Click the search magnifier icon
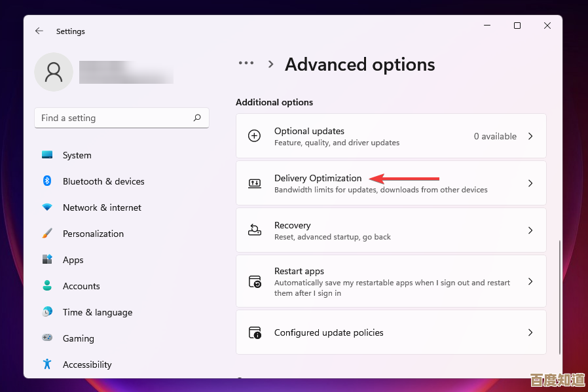The height and width of the screenshot is (392, 588). (x=197, y=118)
